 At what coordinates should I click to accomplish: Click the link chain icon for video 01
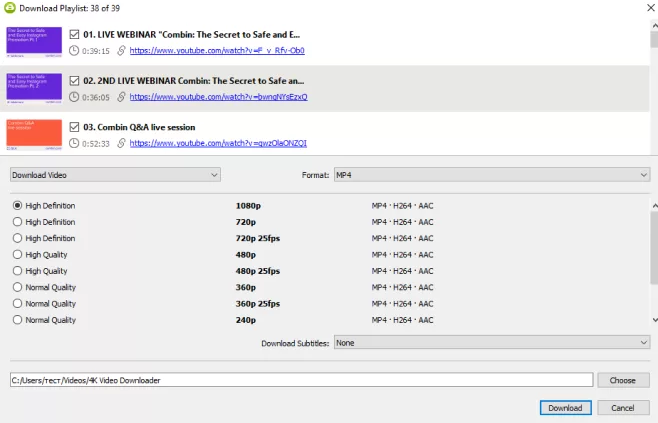[121, 51]
